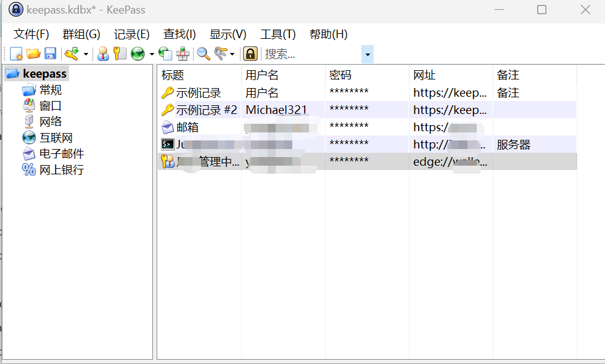Expand the show entries dropdown arrow
Viewport: 605px width, 364px height.
(232, 54)
